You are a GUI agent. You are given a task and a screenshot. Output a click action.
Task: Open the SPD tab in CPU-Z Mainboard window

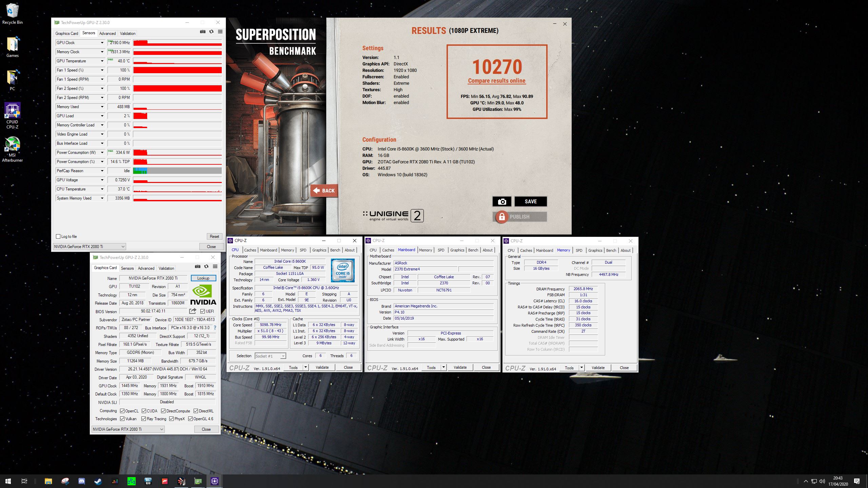[441, 250]
